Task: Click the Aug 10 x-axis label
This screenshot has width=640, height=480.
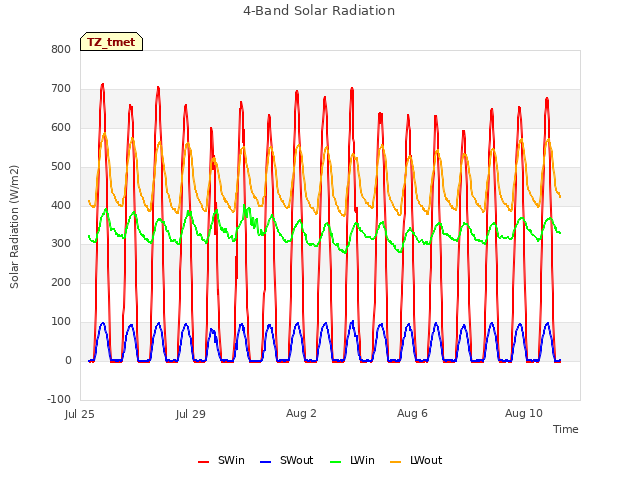Action: [524, 413]
